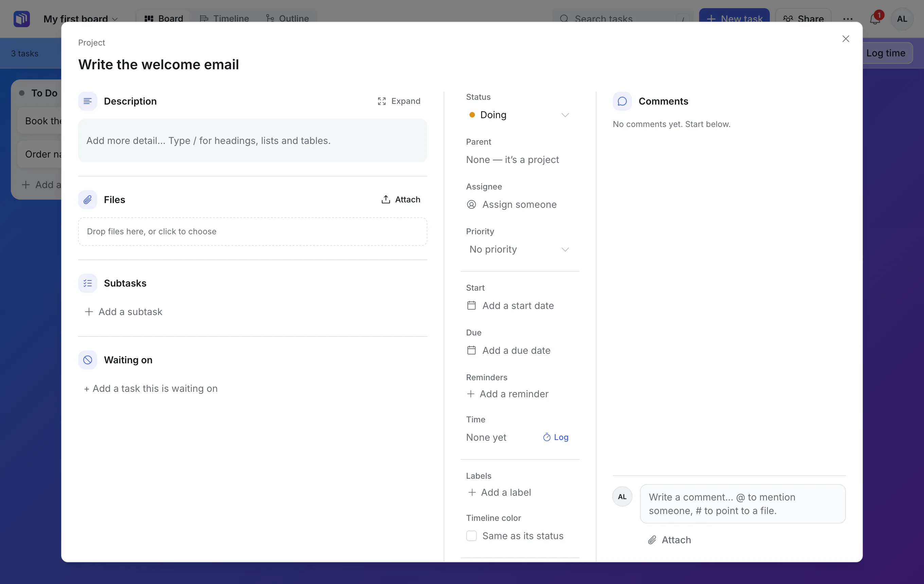Click the Subtasks checklist icon
This screenshot has width=924, height=584.
88,283
